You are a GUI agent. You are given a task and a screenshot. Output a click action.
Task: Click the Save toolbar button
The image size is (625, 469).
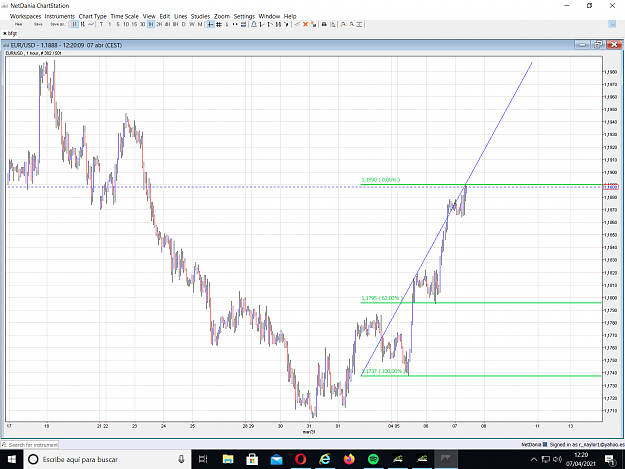pos(38,24)
